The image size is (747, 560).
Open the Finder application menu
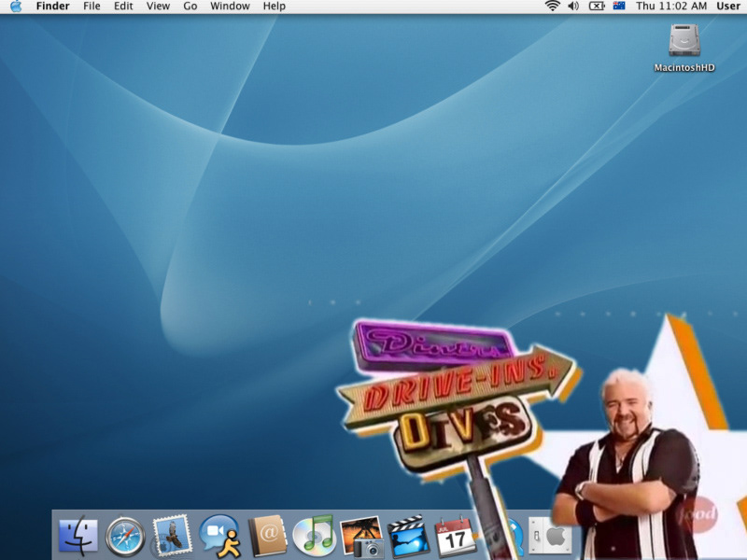(53, 7)
